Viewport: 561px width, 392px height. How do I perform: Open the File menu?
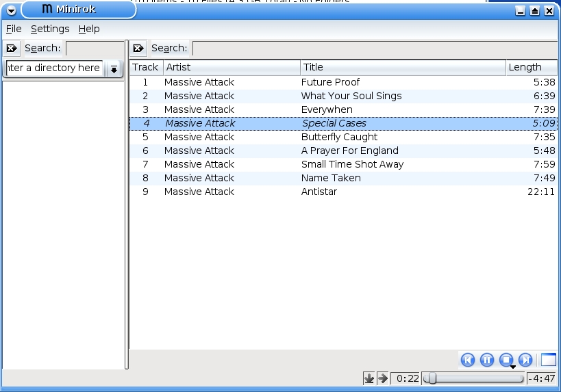[x=14, y=29]
